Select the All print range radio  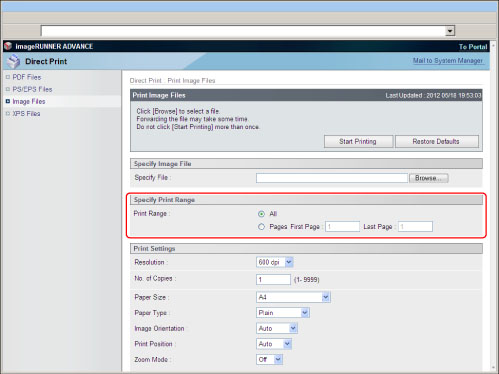coord(261,214)
